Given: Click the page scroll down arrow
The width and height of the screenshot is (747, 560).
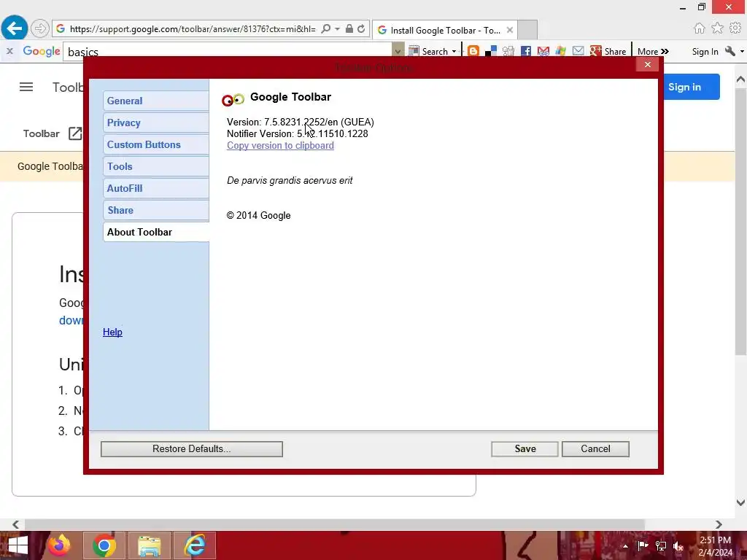Looking at the screenshot, I should click(740, 502).
